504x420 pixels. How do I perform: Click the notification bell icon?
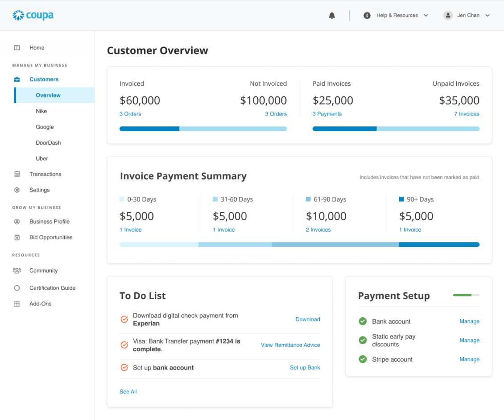click(x=332, y=16)
